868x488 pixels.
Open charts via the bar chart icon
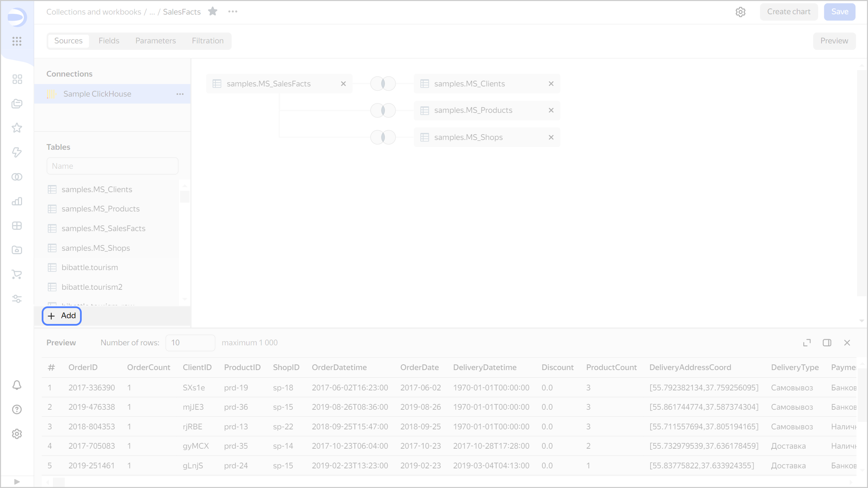tap(17, 201)
